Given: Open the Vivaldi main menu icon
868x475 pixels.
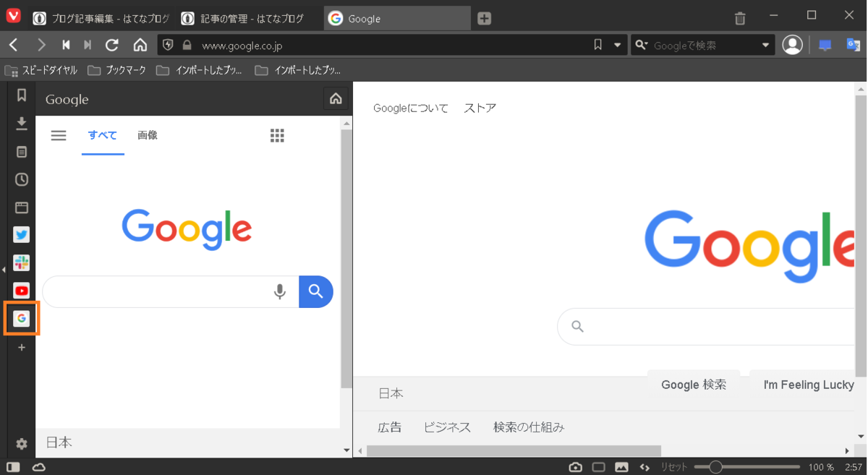Looking at the screenshot, I should click(x=14, y=16).
